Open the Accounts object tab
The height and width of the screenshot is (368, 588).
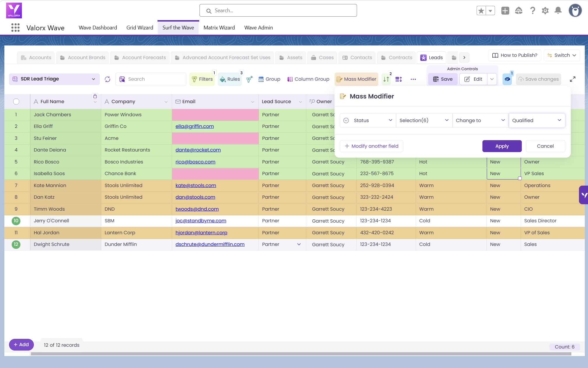tap(36, 58)
